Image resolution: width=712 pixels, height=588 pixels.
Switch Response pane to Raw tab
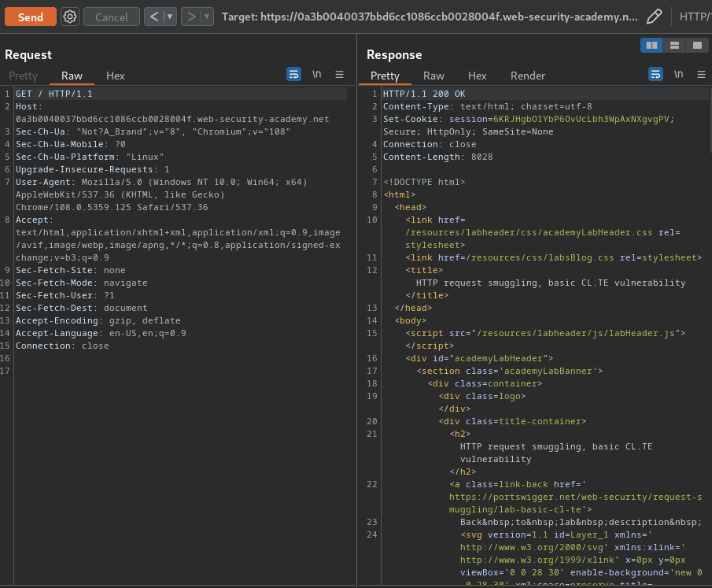433,76
